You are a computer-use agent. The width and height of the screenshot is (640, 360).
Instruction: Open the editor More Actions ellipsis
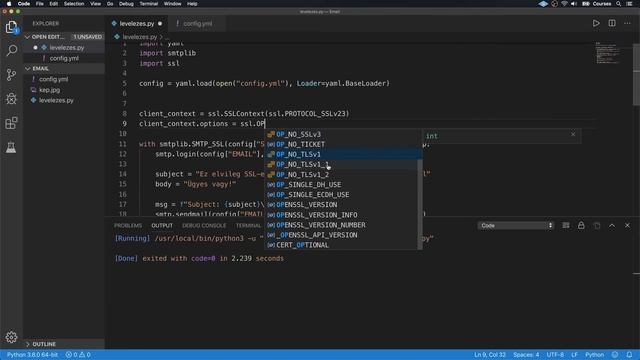point(627,23)
